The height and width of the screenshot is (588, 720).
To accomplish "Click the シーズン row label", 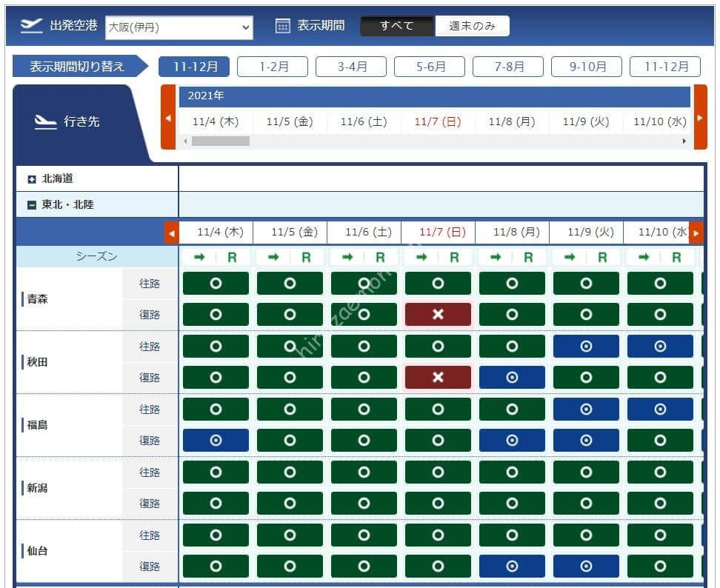I will coord(97,256).
